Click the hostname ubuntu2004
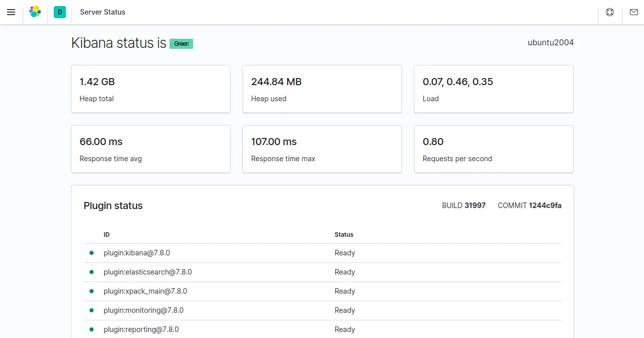Viewport: 644px width, 338px height. pyautogui.click(x=551, y=43)
